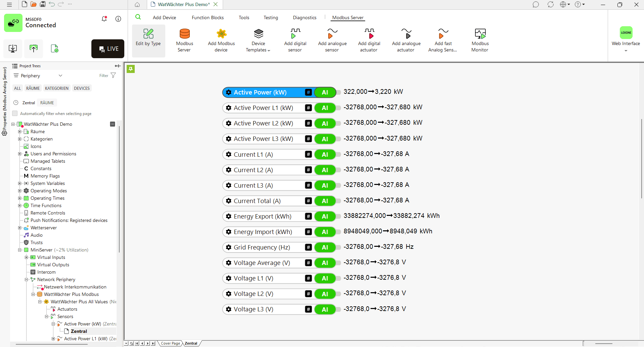Toggle the project tree pin
The image size is (644, 347).
[x=118, y=66]
